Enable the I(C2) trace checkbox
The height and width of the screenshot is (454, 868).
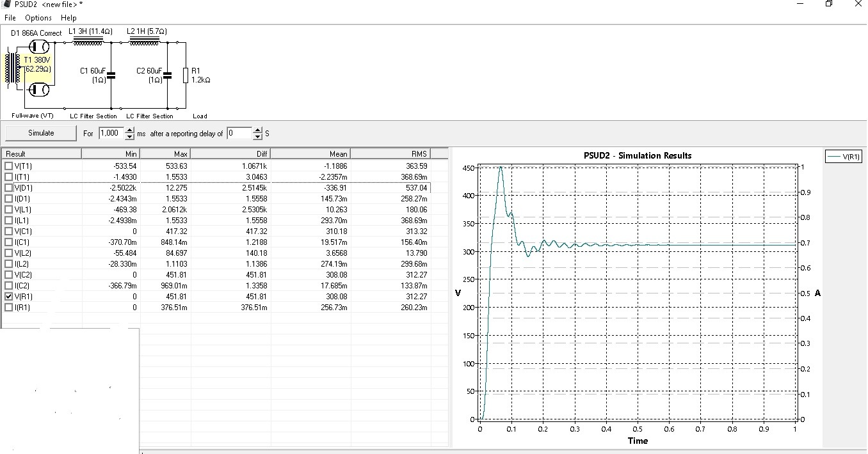tap(8, 285)
